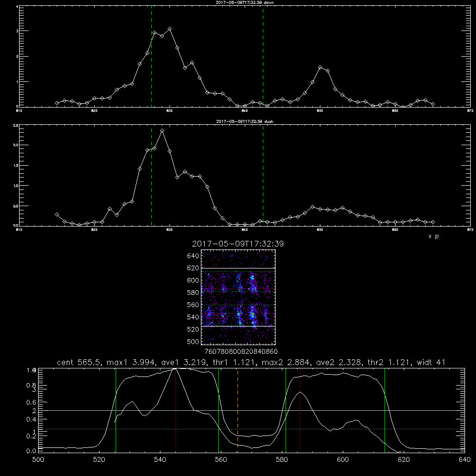Image resolution: width=476 pixels, height=476 pixels.
Task: Click the 640 tick label on the profile plot x-axis
Action: (x=465, y=460)
